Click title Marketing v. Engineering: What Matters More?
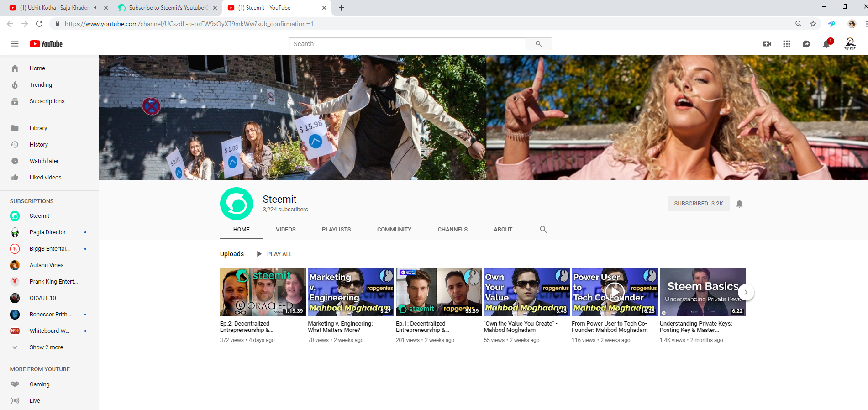Viewport: 868px width, 410px height. tap(340, 327)
